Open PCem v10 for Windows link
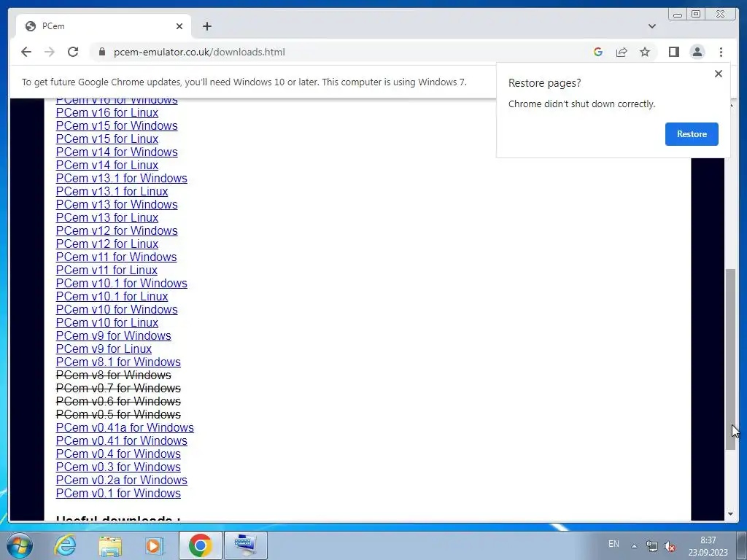747x560 pixels. 117,309
